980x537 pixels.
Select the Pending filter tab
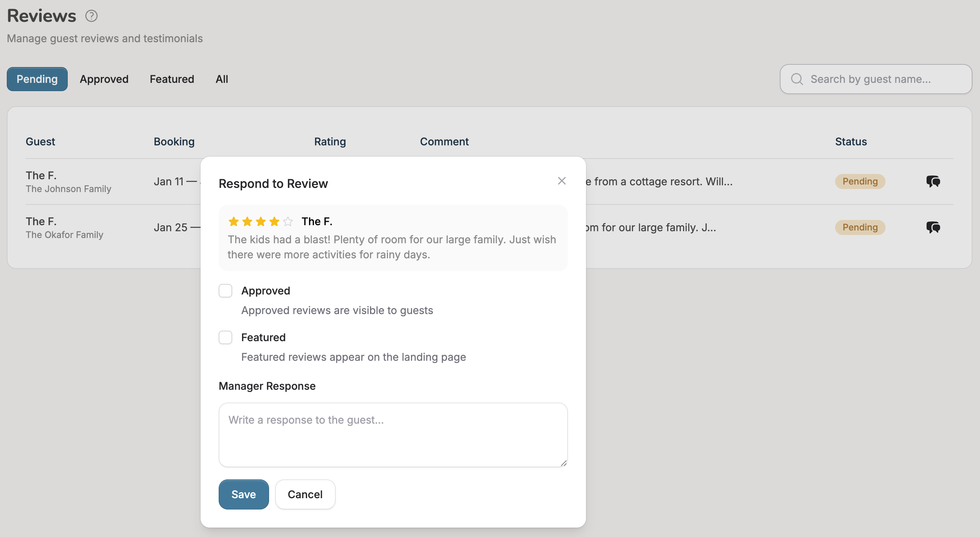37,79
